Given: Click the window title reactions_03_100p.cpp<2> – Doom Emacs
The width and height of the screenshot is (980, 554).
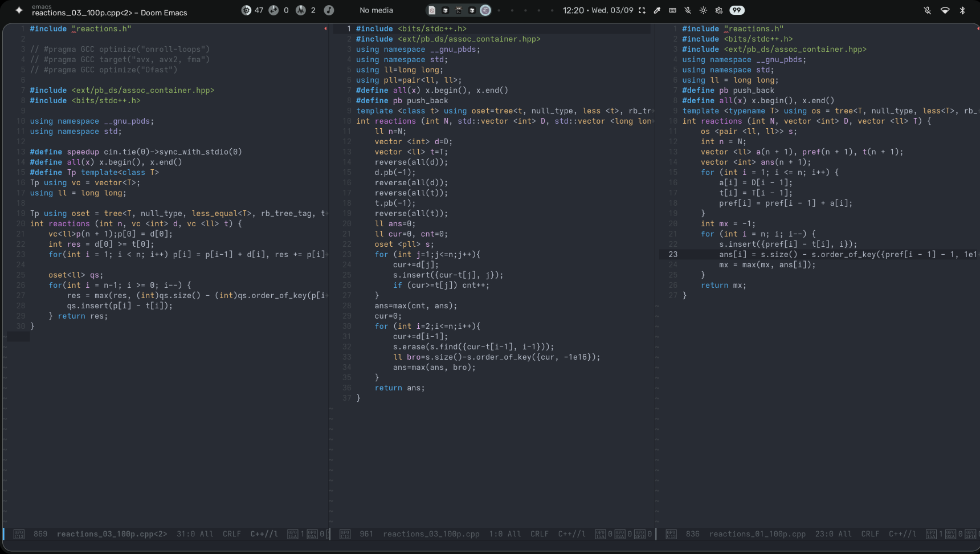Looking at the screenshot, I should click(109, 13).
